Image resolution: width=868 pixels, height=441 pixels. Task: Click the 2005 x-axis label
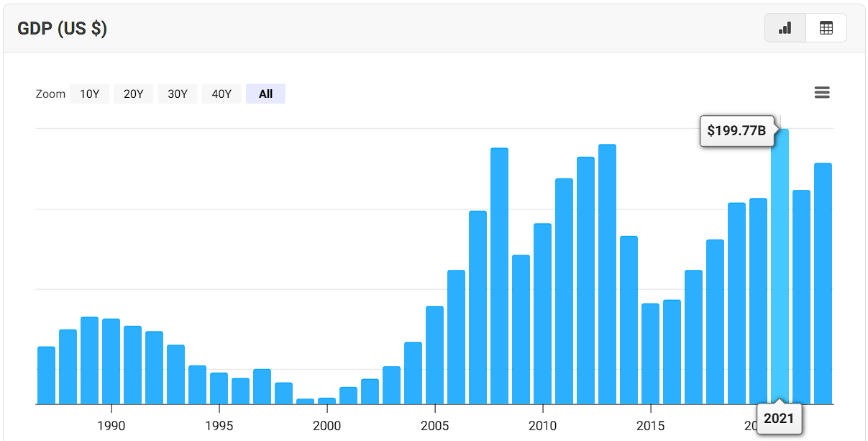(x=434, y=426)
